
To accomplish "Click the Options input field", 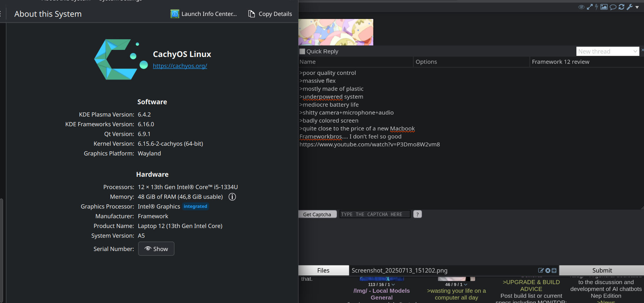I will coord(472,62).
